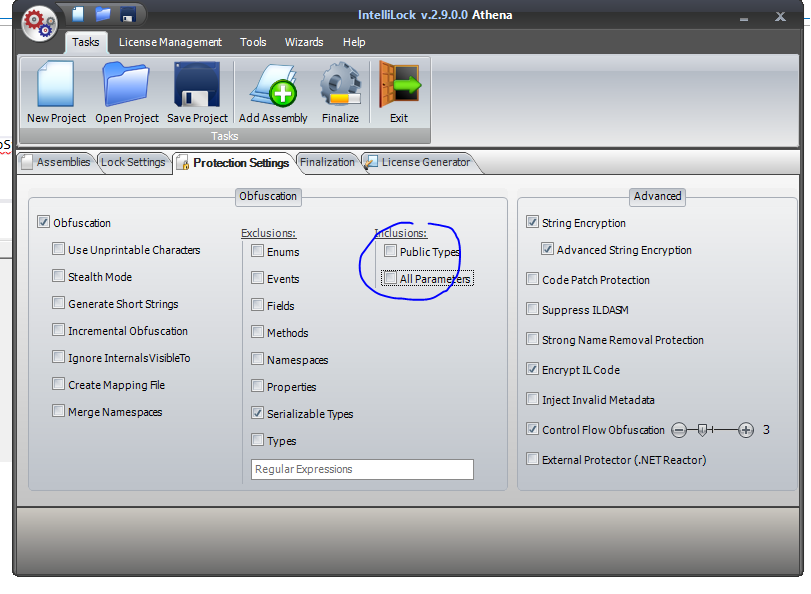Exit the application via door icon

coord(399,92)
